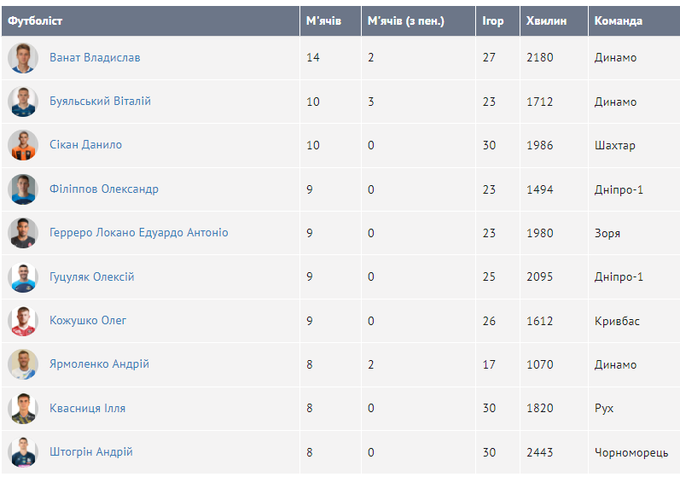Follow the Сікан Данило name link

click(86, 145)
